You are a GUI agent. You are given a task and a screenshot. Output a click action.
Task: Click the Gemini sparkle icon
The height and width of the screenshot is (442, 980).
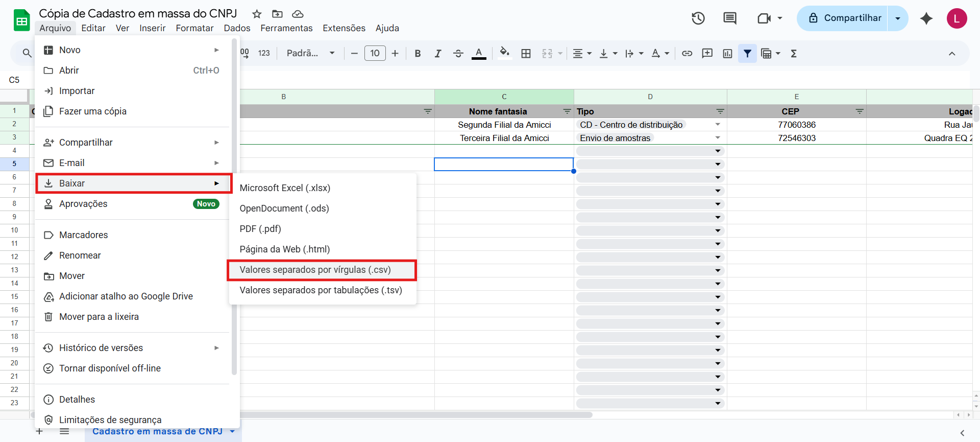926,18
